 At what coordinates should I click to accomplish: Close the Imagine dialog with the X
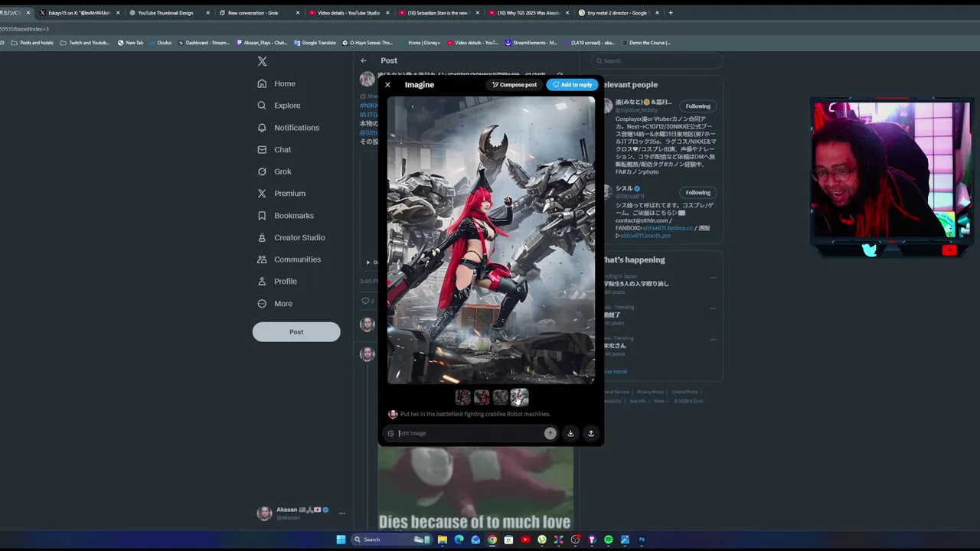coord(387,85)
